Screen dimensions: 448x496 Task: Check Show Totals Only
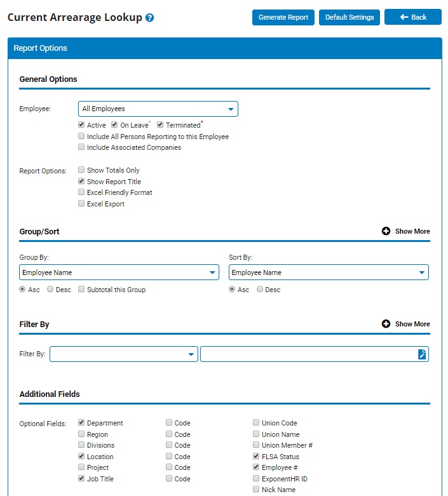pos(81,170)
